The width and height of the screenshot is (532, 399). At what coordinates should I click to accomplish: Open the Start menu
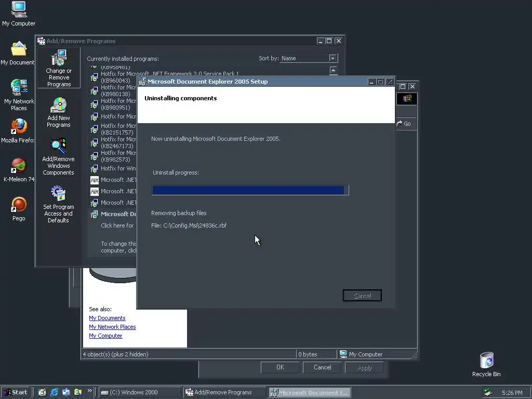pos(15,393)
